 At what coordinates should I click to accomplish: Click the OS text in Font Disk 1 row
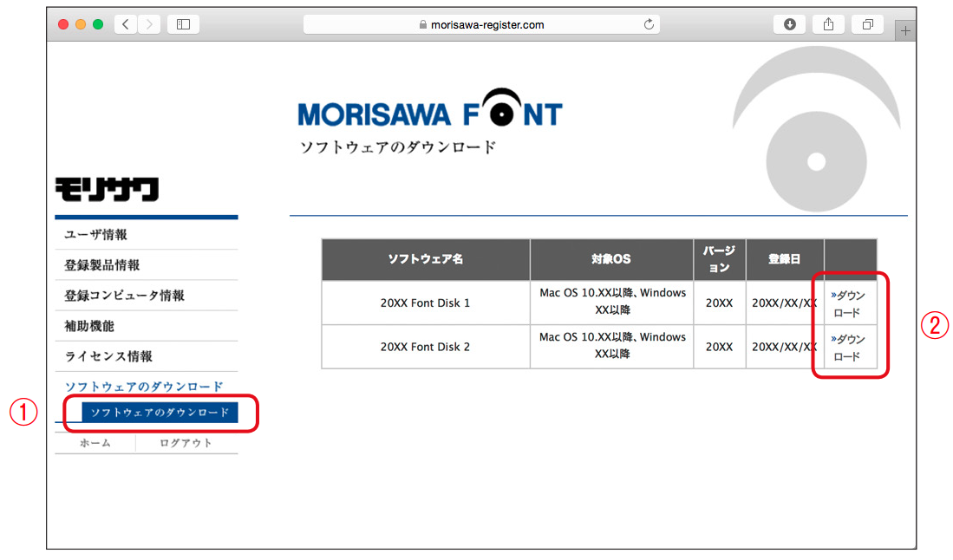612,302
